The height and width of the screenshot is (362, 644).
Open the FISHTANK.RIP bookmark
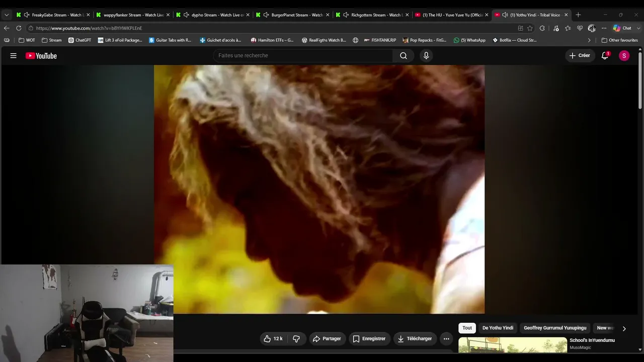[x=380, y=40]
